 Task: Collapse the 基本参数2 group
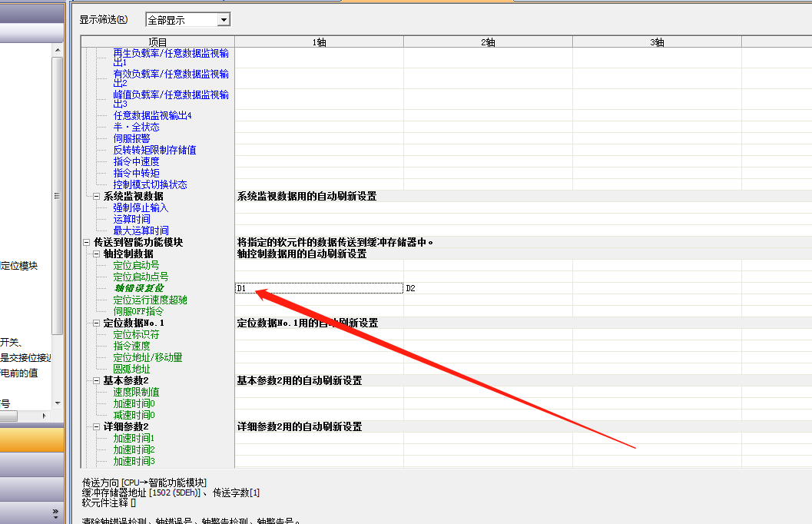click(96, 381)
